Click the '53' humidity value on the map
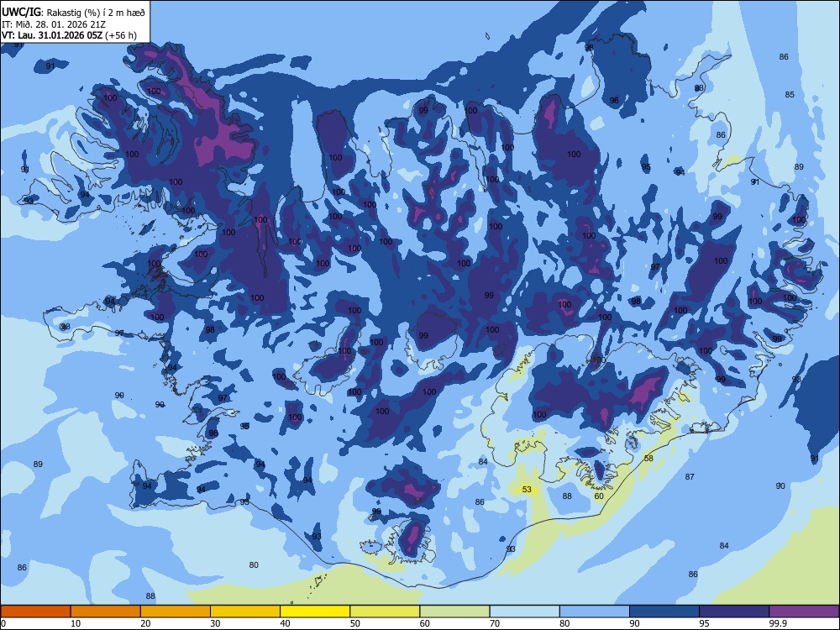 coord(527,489)
